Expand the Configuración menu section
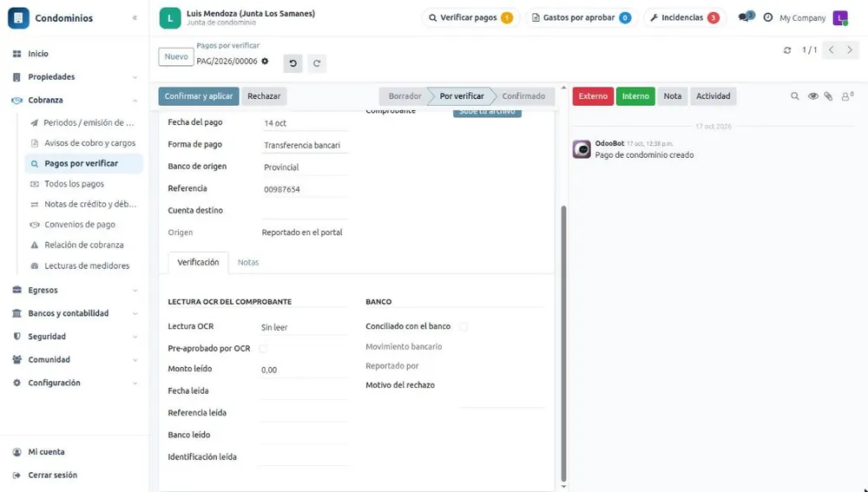Viewport: 868px width, 492px height. tap(135, 384)
